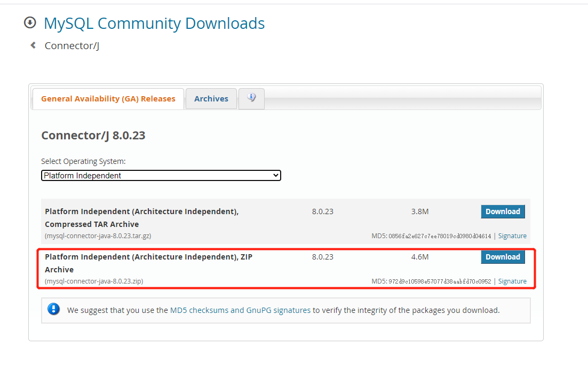This screenshot has height=369, width=588.
Task: Open the information icon tab
Action: point(251,98)
